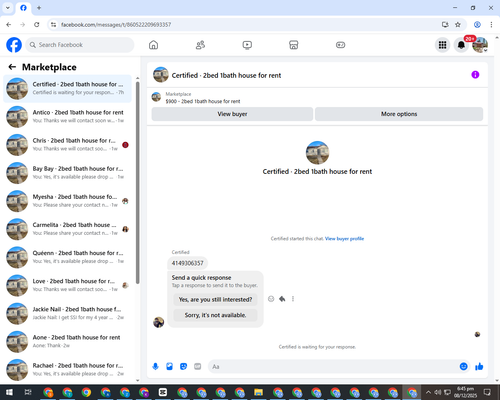
Task: Click the Aa message input field
Action: click(x=333, y=367)
